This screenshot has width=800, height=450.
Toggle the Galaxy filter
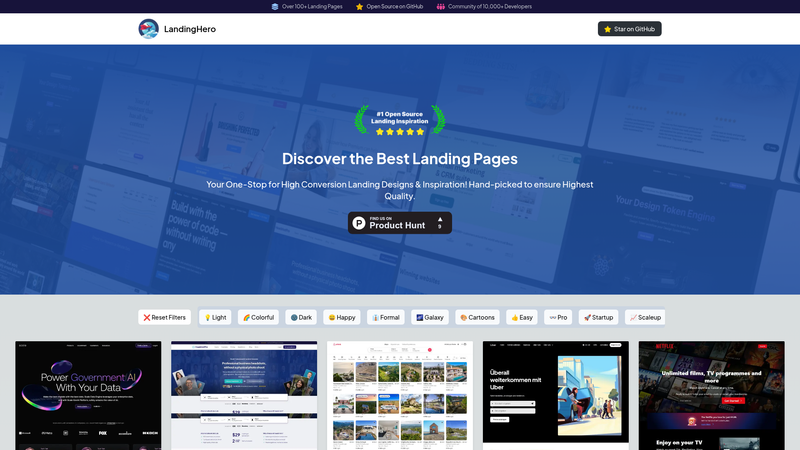430,317
